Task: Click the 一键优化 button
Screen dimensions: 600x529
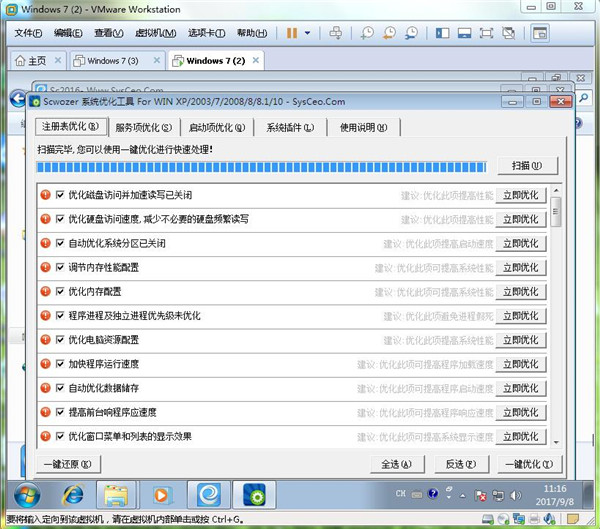Action: 529,464
